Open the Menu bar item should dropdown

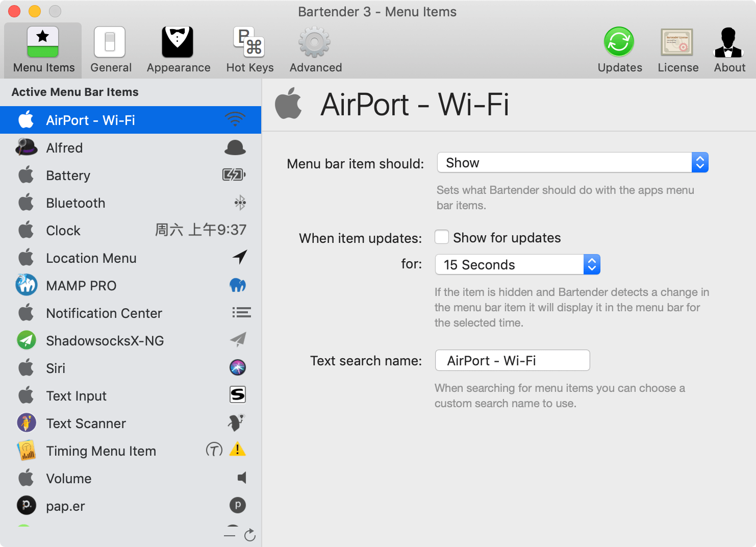coord(572,163)
